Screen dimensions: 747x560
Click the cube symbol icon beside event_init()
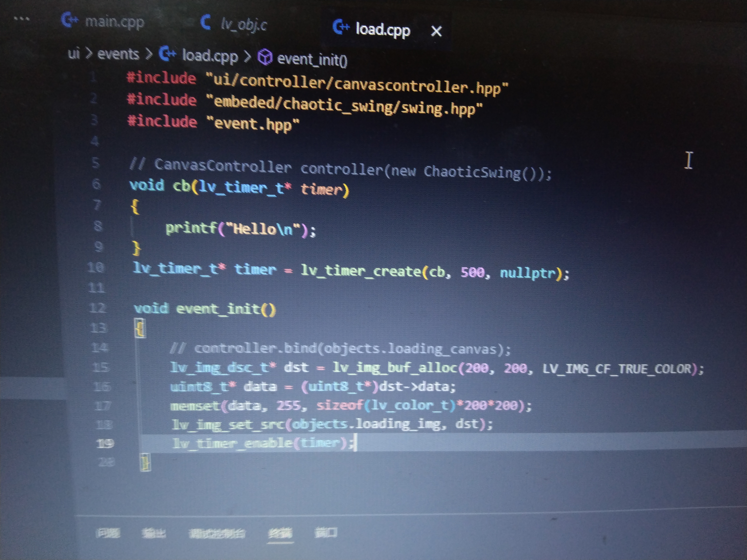(x=265, y=57)
